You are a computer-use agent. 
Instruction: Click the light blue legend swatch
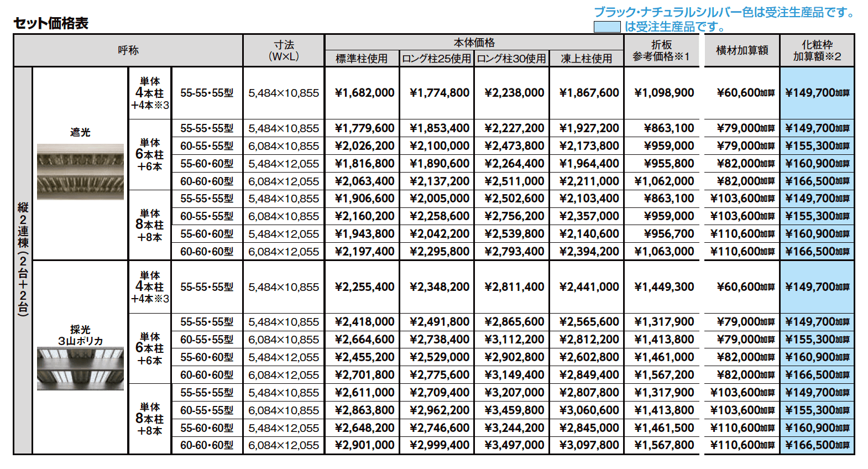tap(607, 27)
